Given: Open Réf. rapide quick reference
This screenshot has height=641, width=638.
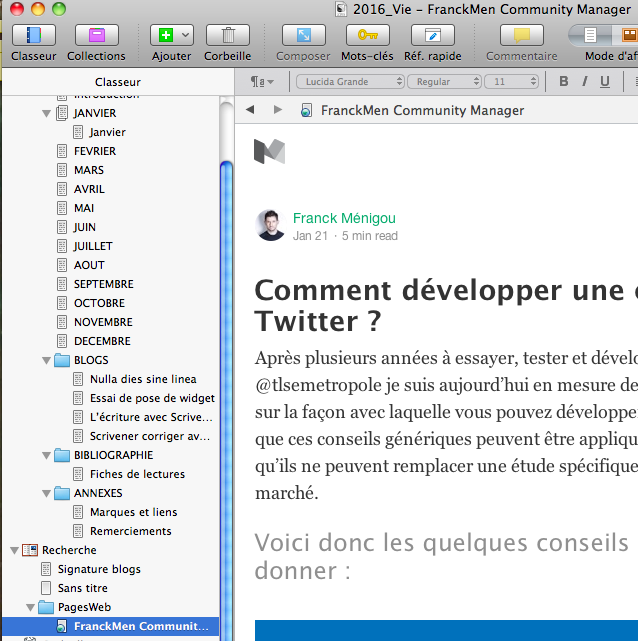Looking at the screenshot, I should click(x=432, y=36).
